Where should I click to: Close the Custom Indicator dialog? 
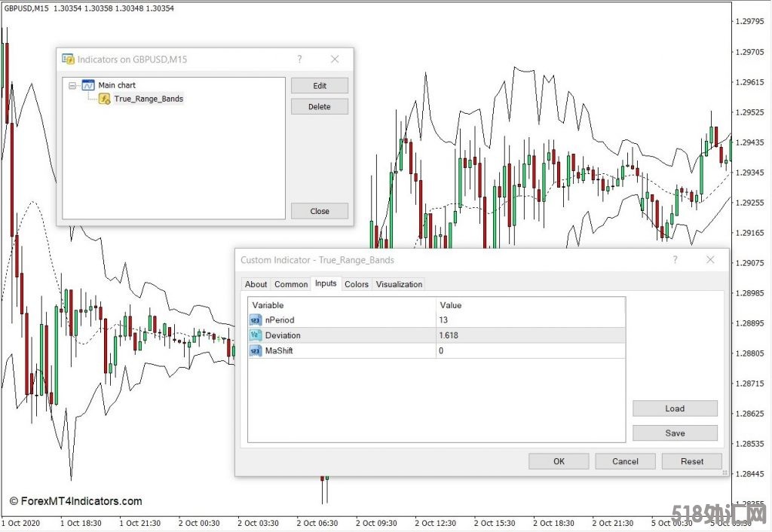(x=710, y=260)
